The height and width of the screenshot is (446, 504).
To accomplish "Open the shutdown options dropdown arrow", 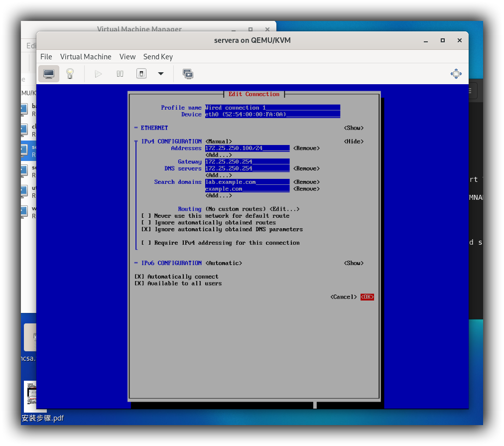I will (x=161, y=74).
